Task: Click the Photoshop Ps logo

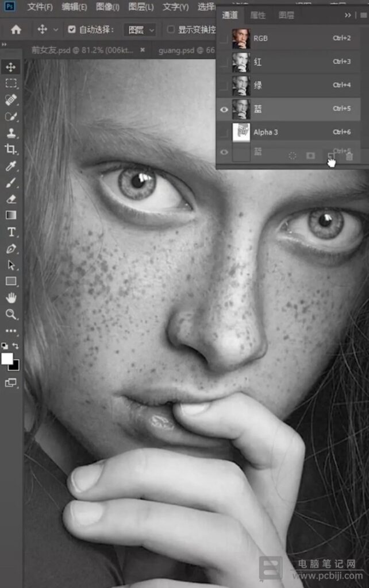Action: tap(10, 6)
